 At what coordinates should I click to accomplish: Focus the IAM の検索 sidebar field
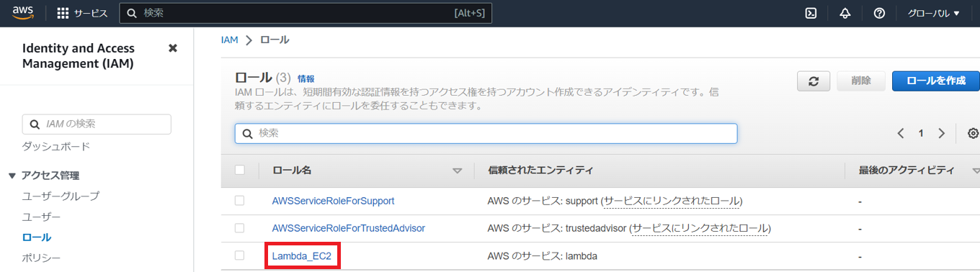click(x=97, y=124)
